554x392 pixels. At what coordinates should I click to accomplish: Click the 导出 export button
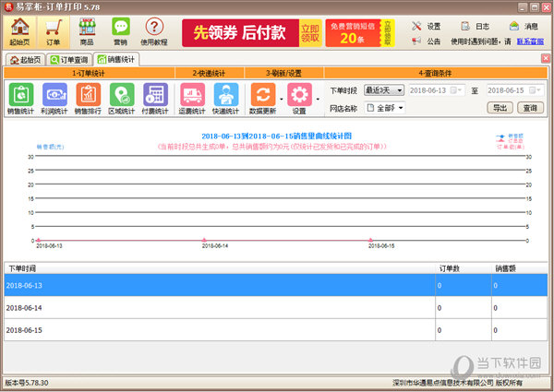(x=500, y=108)
